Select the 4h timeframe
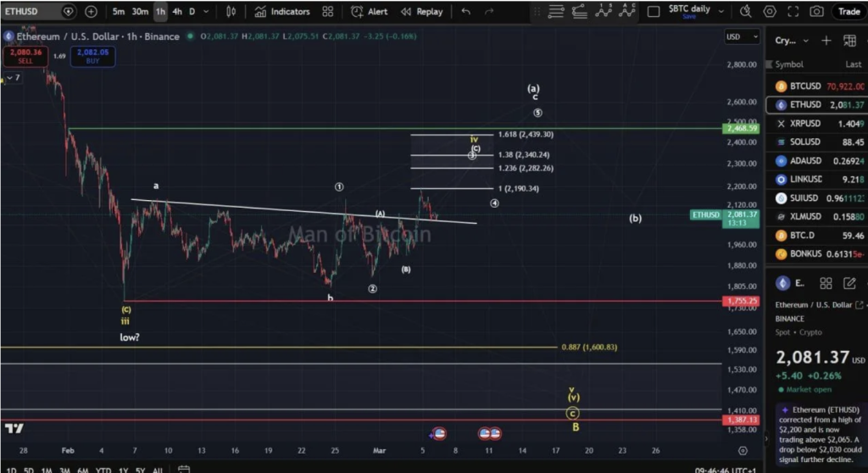Screen dimensions: 868x473 point(177,11)
